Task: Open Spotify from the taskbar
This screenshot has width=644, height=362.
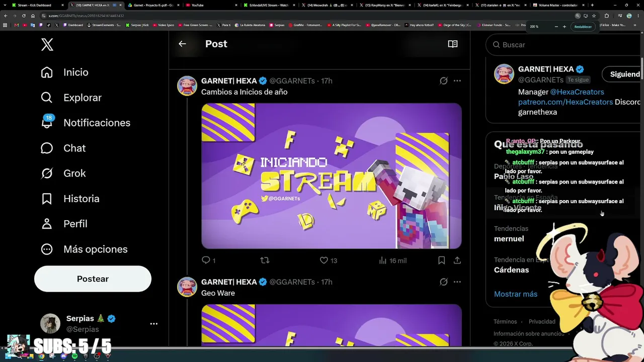Action: pos(74,356)
